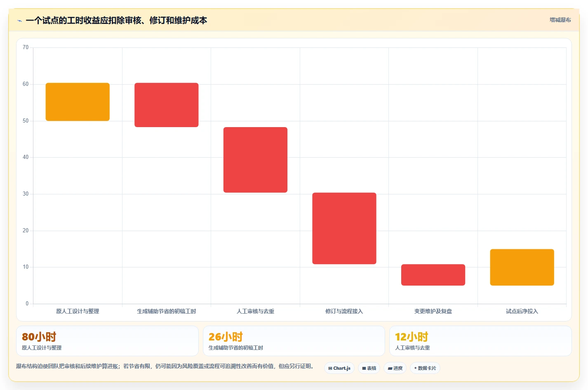Click the red 人工审核与去重 bar
The height and width of the screenshot is (390, 588).
pos(255,160)
